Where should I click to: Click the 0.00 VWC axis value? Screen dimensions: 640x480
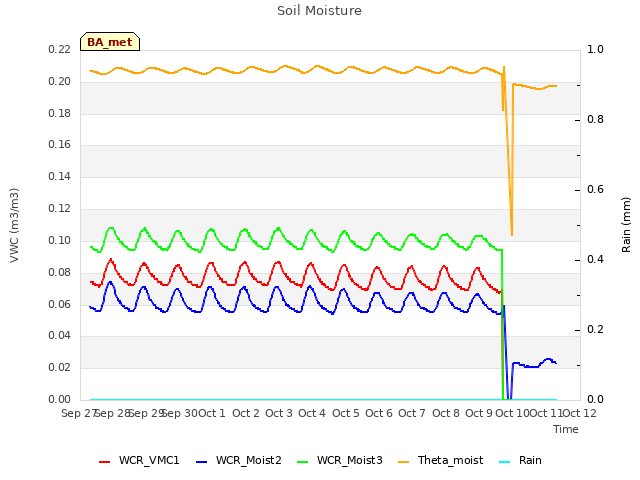click(60, 400)
